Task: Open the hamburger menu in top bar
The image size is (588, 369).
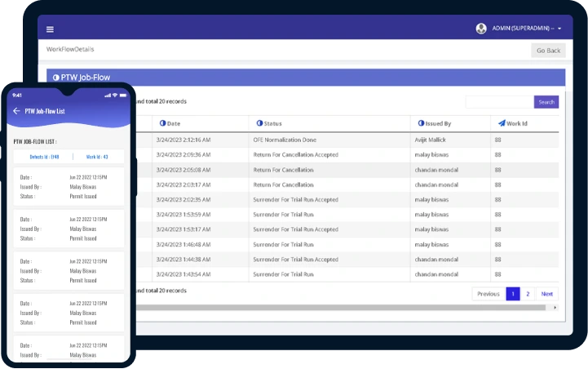Action: 51,29
